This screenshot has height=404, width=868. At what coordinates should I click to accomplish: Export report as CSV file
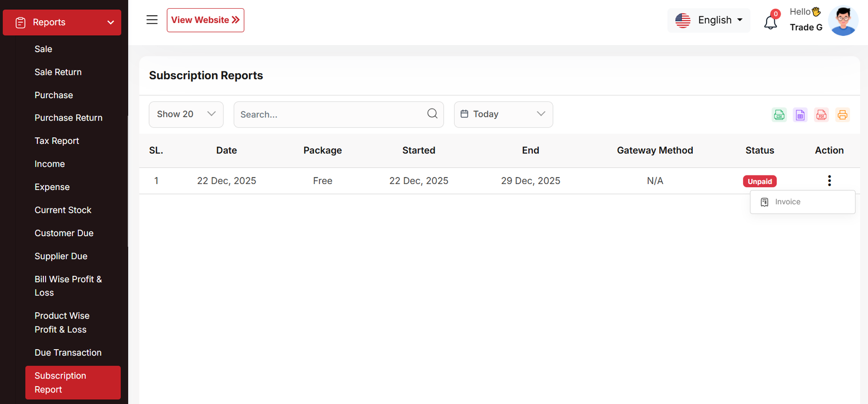pos(779,115)
